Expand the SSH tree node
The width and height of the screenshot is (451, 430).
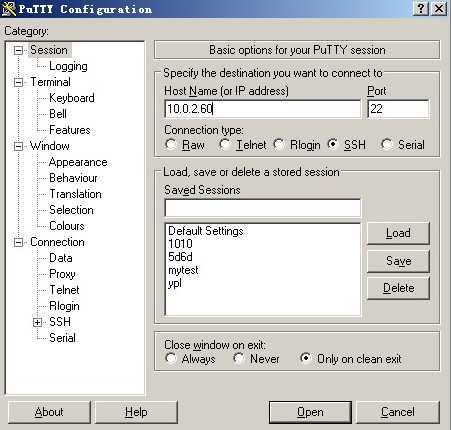point(38,322)
